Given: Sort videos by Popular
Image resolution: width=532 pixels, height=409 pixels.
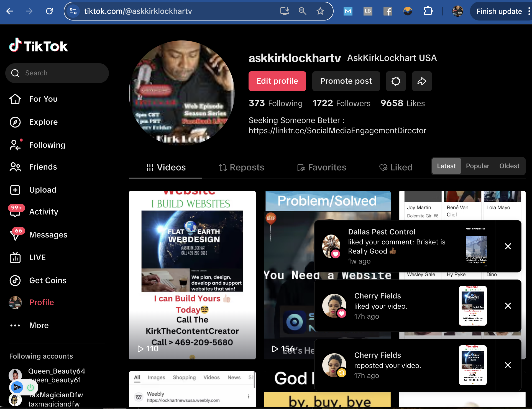Looking at the screenshot, I should pyautogui.click(x=477, y=166).
